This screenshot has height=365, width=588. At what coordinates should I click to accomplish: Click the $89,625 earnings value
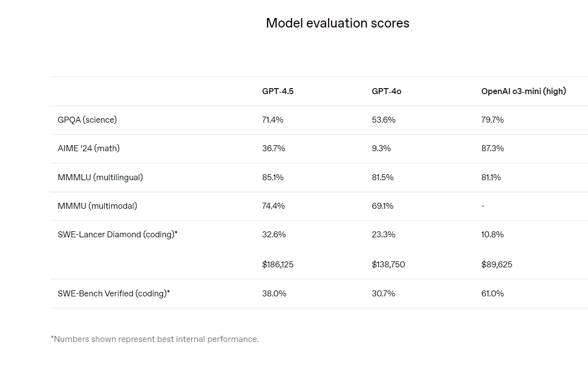496,264
